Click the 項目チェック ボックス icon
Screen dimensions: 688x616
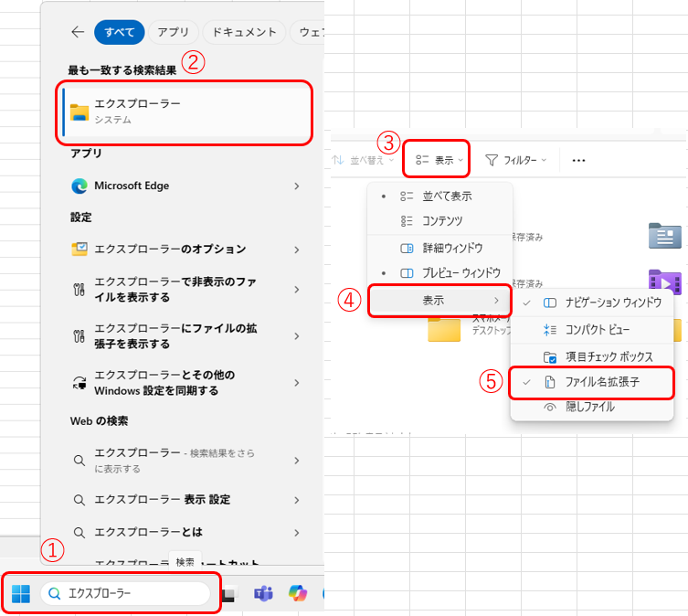click(550, 357)
